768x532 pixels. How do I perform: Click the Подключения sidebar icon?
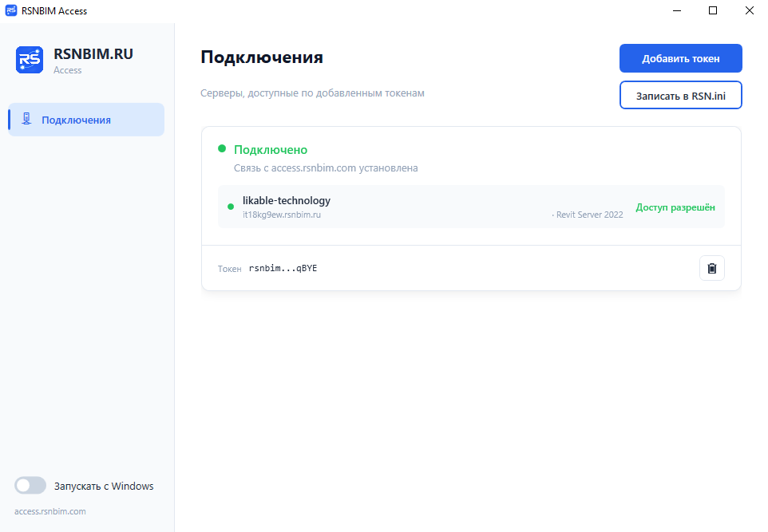[26, 119]
